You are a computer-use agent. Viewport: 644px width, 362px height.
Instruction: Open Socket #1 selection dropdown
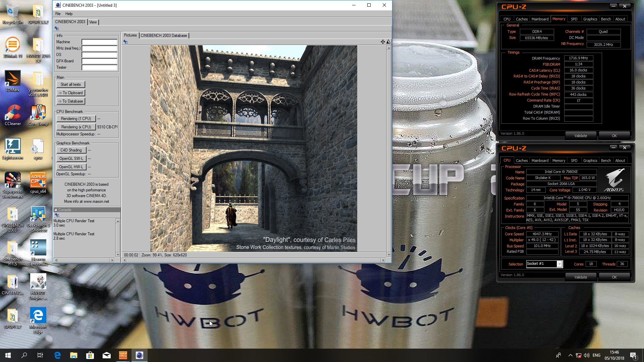pyautogui.click(x=559, y=264)
